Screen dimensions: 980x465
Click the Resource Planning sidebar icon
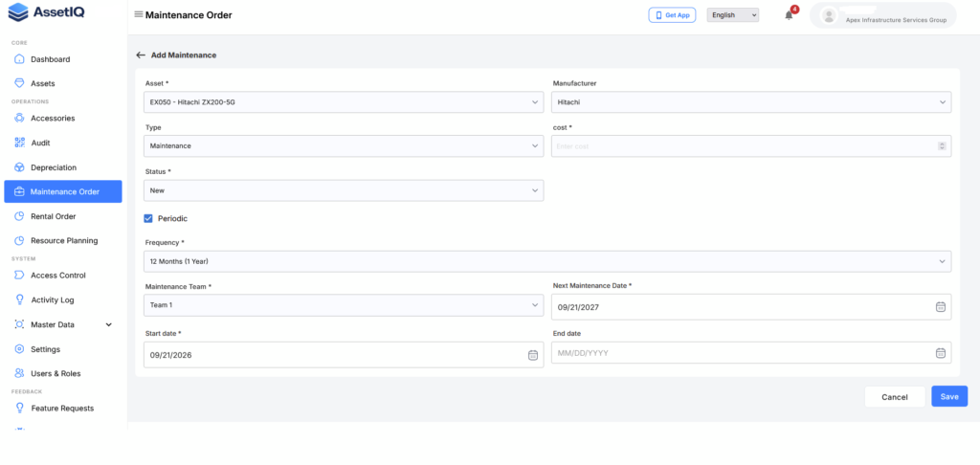(19, 240)
